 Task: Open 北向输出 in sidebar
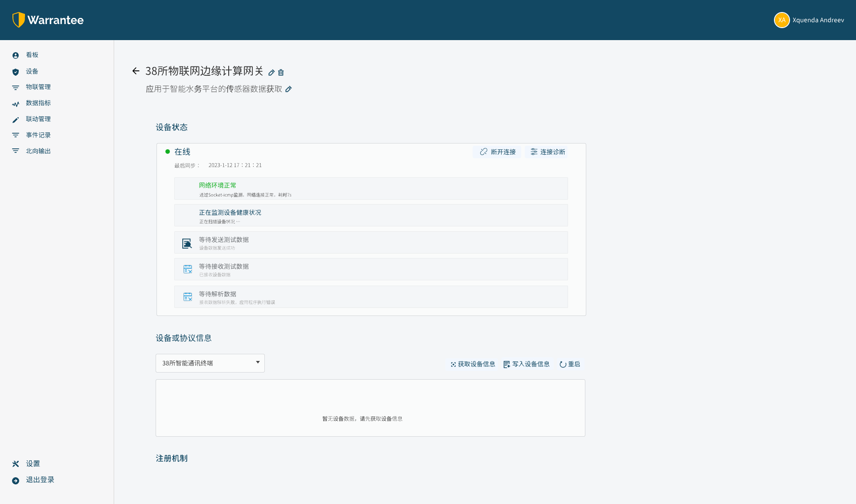[38, 151]
